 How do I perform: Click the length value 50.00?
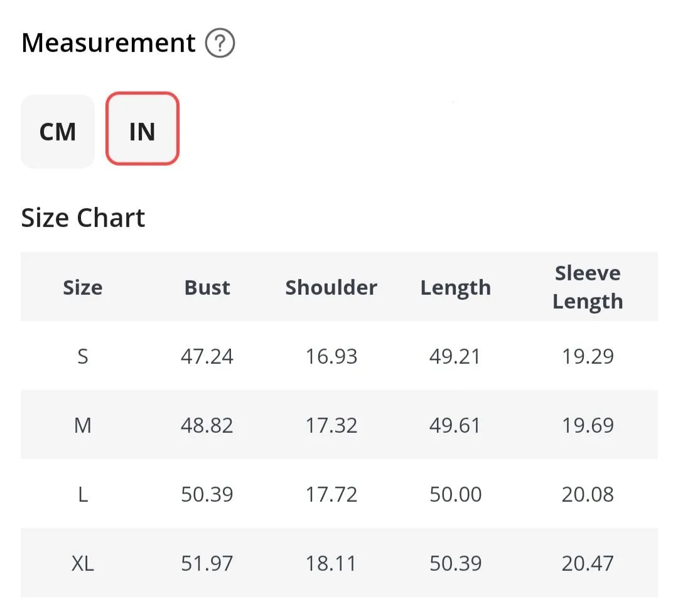pyautogui.click(x=456, y=494)
